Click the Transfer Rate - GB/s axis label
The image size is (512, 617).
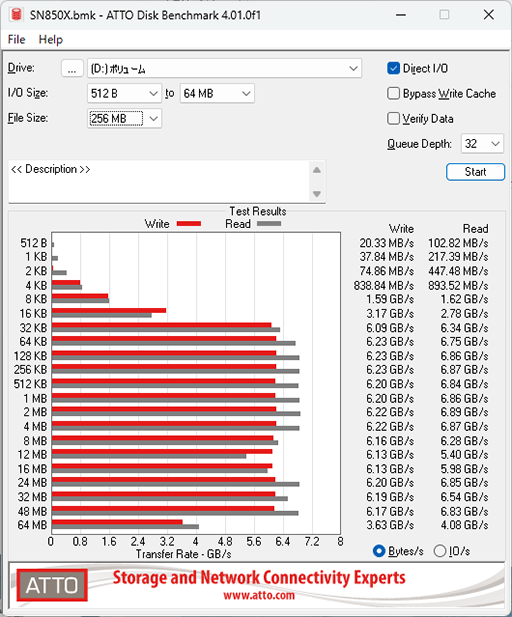tap(183, 554)
